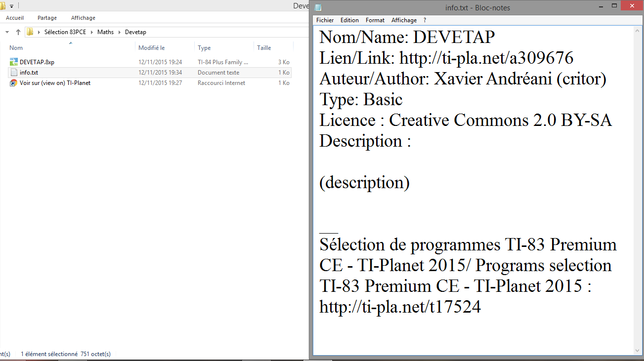Screen dimensions: 644x361
Task: Click the Explorer folder icon in the title bar
Action: coord(3,6)
